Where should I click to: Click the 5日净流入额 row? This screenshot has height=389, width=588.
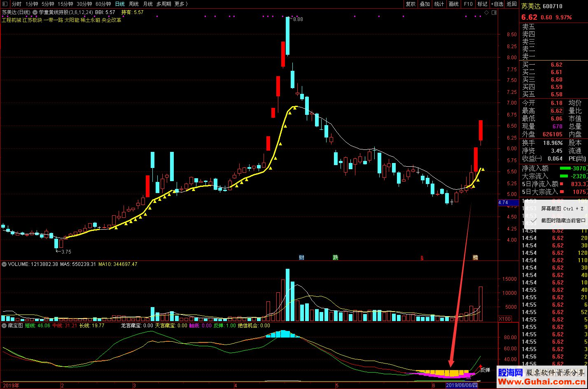tap(554, 184)
